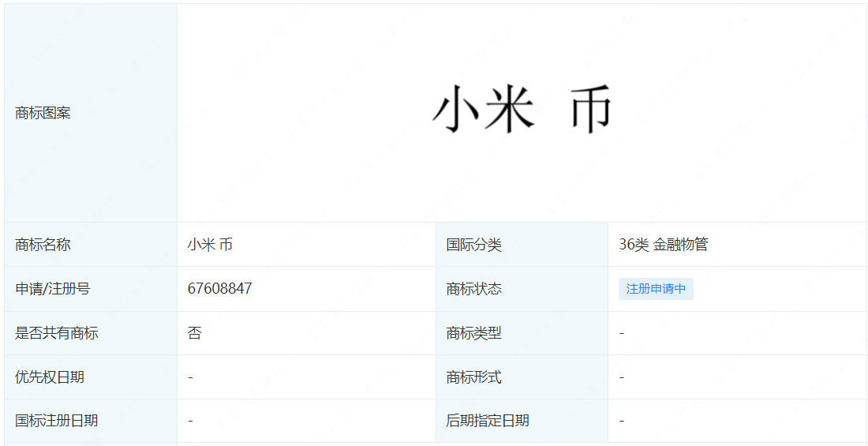The image size is (868, 446).
Task: Click the dash value beside 后期指定日期
Action: coord(623,421)
